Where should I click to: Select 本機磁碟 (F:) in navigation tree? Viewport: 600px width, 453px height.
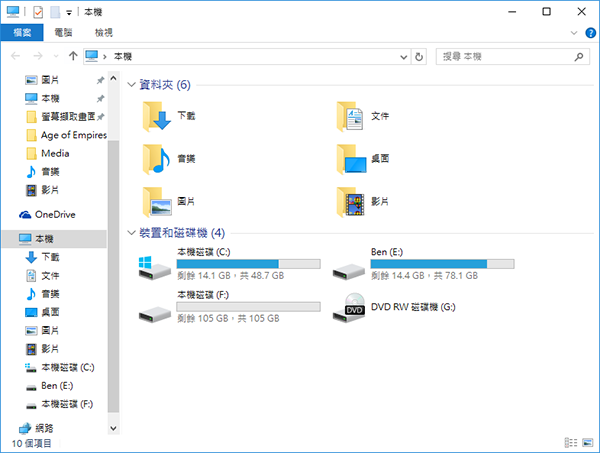(x=59, y=404)
